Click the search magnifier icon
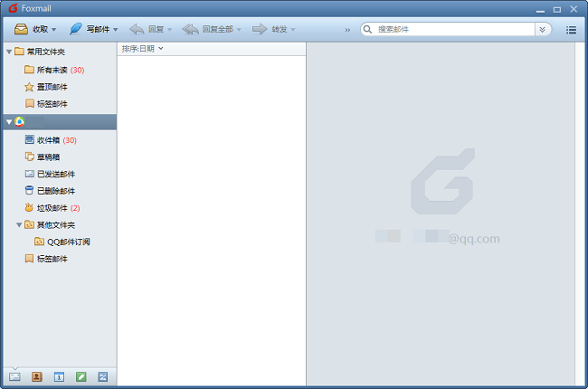 [368, 29]
